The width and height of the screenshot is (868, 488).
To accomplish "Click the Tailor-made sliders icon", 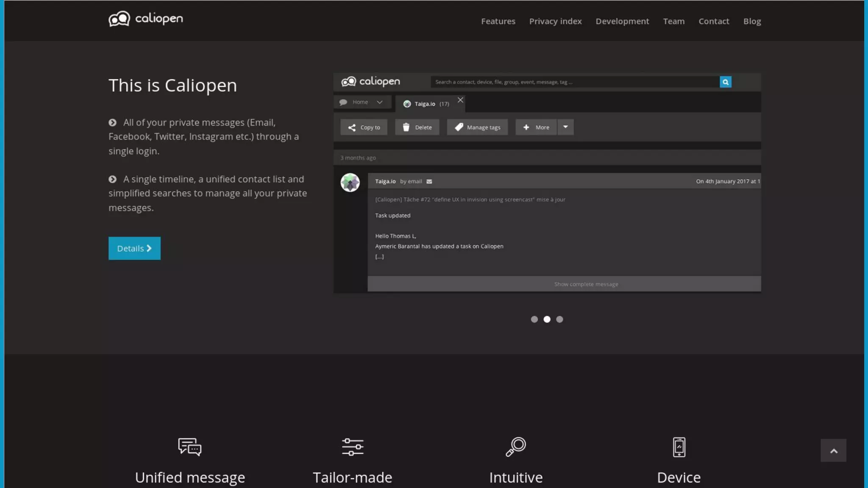I will pos(352,447).
